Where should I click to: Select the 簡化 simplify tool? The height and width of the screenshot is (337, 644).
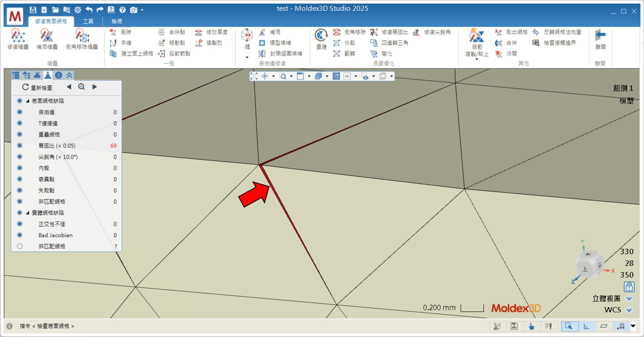click(x=381, y=53)
